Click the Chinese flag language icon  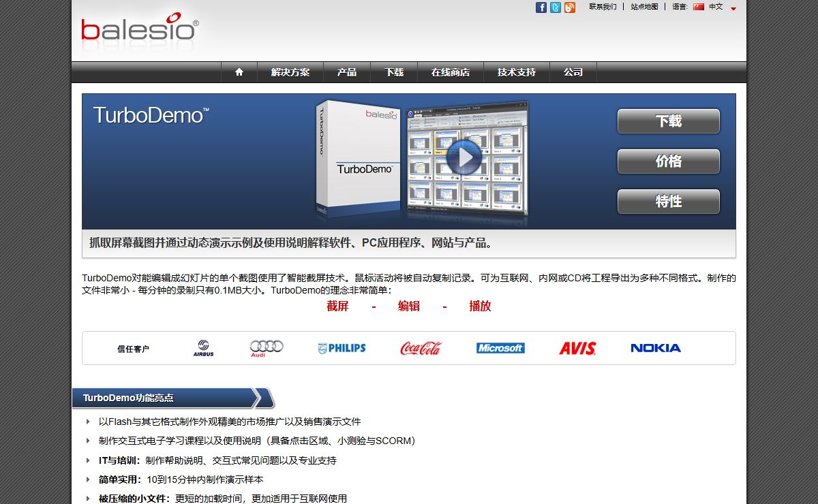click(699, 7)
